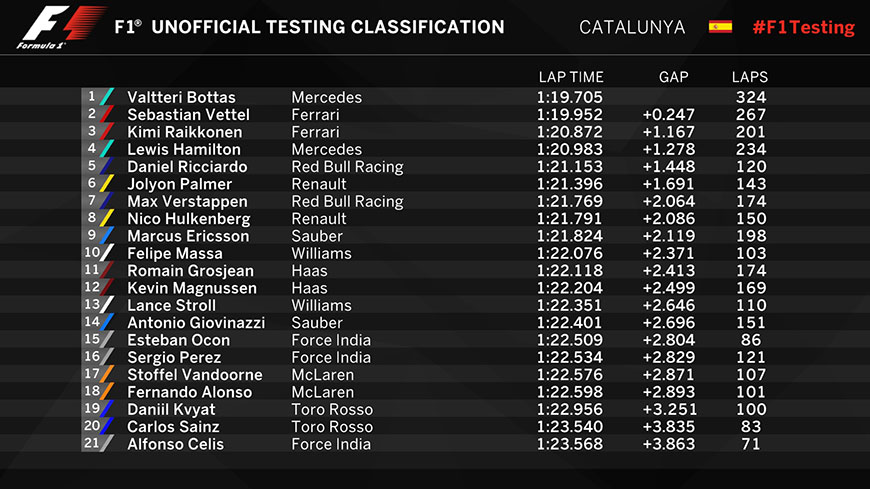870x489 pixels.
Task: Select driver name Valtteri Bottas
Action: tap(181, 97)
